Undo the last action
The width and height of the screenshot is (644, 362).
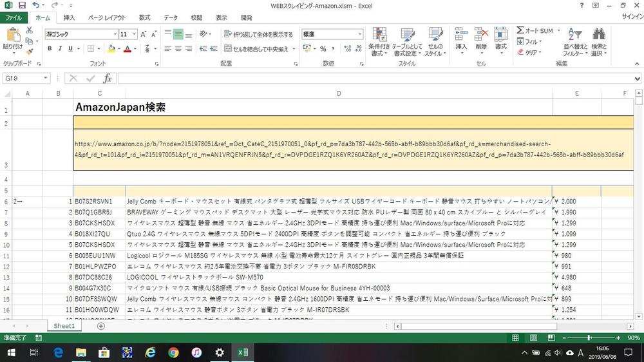[x=36, y=5]
